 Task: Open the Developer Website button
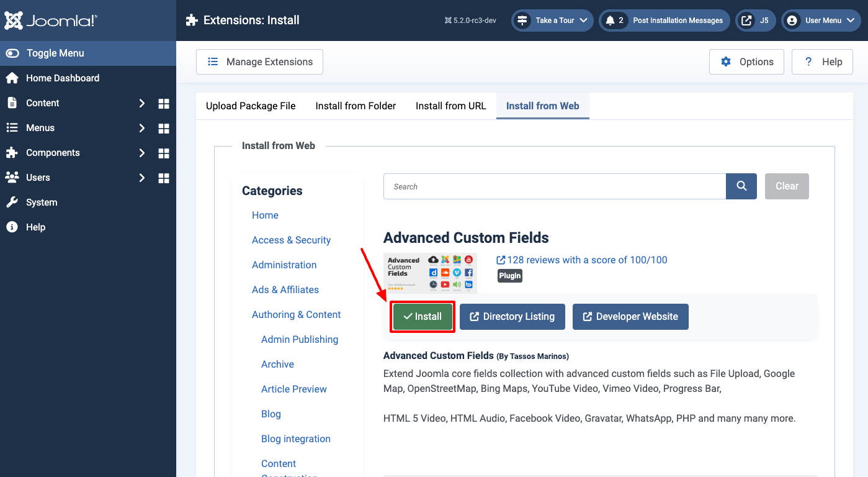pos(630,317)
